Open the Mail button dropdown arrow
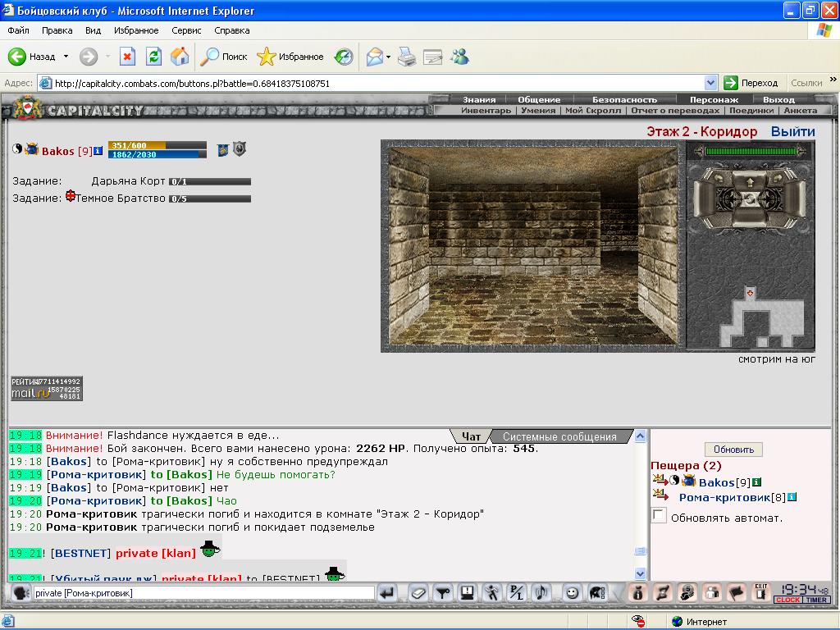 click(x=388, y=57)
